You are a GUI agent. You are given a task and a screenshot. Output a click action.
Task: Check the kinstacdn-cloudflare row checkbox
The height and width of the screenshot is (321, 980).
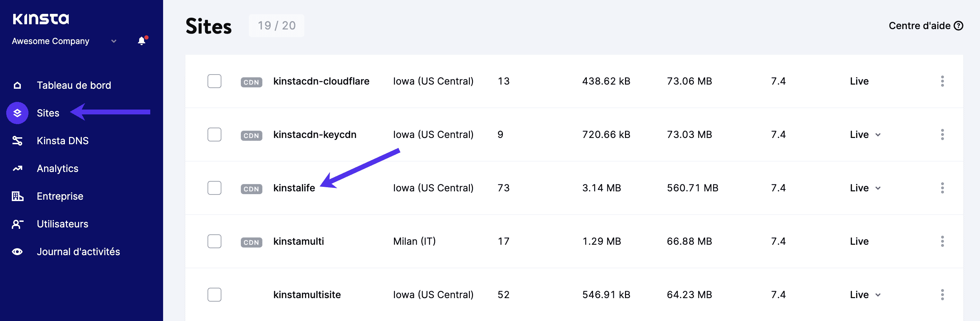click(214, 81)
